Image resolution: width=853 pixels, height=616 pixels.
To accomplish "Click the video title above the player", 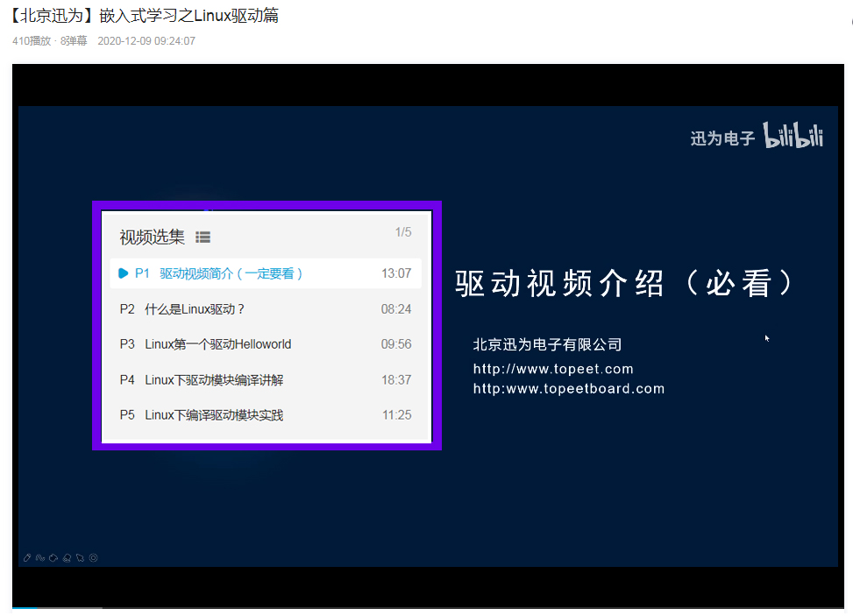I will click(x=145, y=16).
